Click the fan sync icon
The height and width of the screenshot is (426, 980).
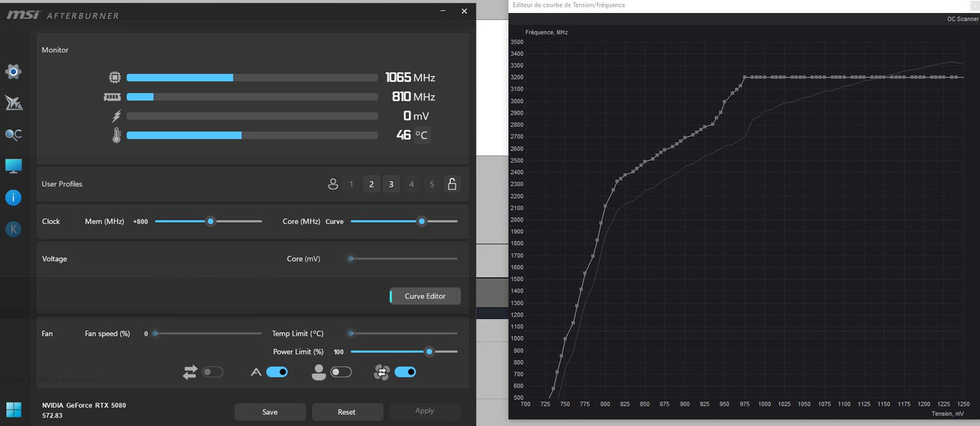(382, 372)
